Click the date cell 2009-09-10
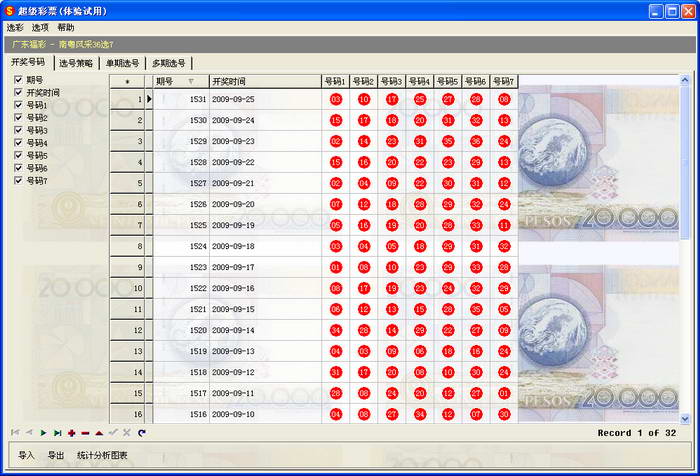 pyautogui.click(x=265, y=414)
